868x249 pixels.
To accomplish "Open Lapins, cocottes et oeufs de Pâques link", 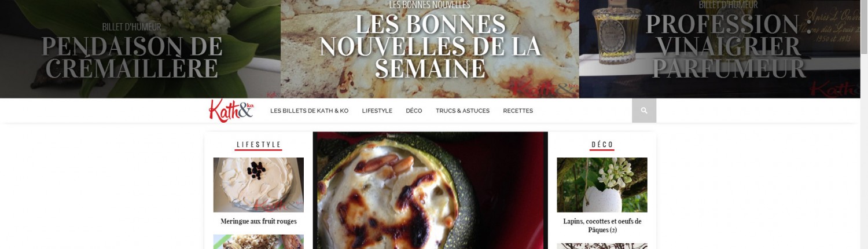I will click(602, 225).
